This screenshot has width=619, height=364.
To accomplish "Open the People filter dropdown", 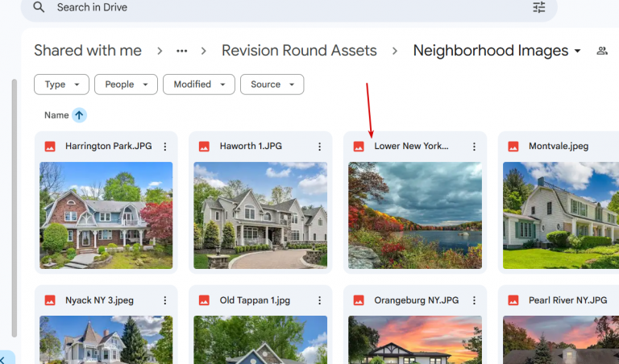I will point(126,85).
